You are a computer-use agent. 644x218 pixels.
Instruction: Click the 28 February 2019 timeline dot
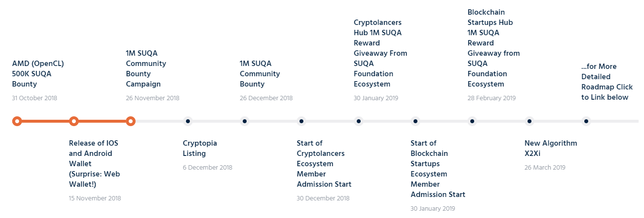click(x=472, y=121)
